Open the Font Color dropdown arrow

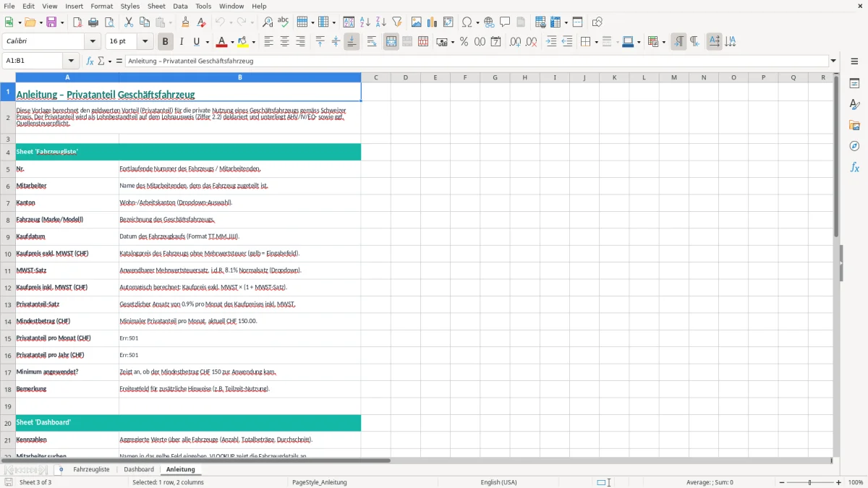coord(233,42)
